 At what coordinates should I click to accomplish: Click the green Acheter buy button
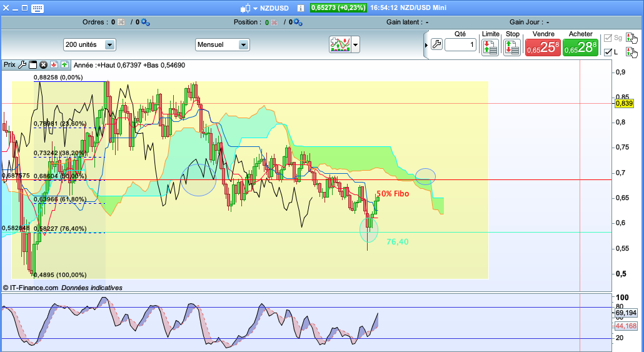(x=580, y=45)
